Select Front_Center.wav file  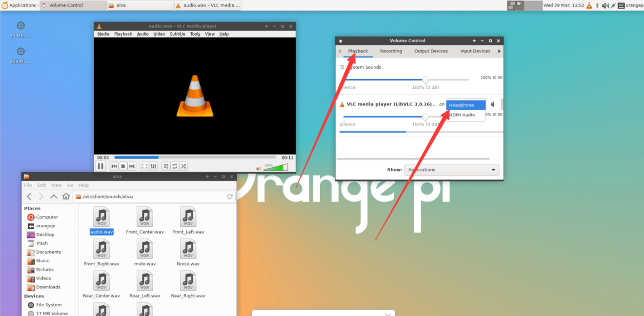coord(145,220)
